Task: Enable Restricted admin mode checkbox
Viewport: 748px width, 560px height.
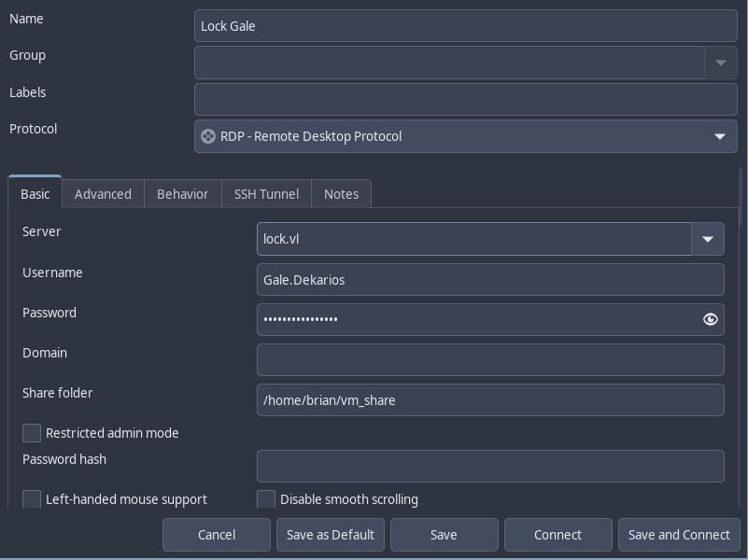Action: click(32, 433)
